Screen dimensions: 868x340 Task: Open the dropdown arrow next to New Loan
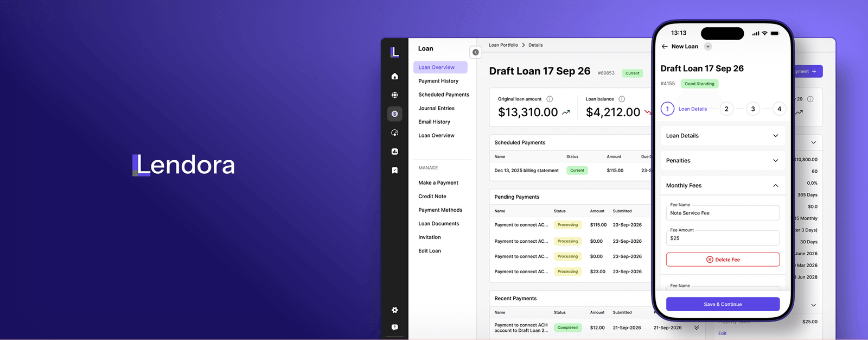[707, 47]
